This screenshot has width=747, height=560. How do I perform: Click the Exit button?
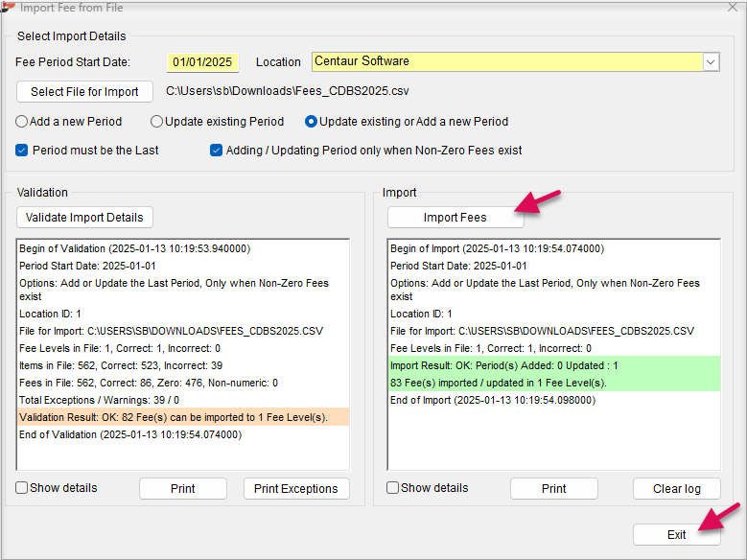[x=677, y=535]
